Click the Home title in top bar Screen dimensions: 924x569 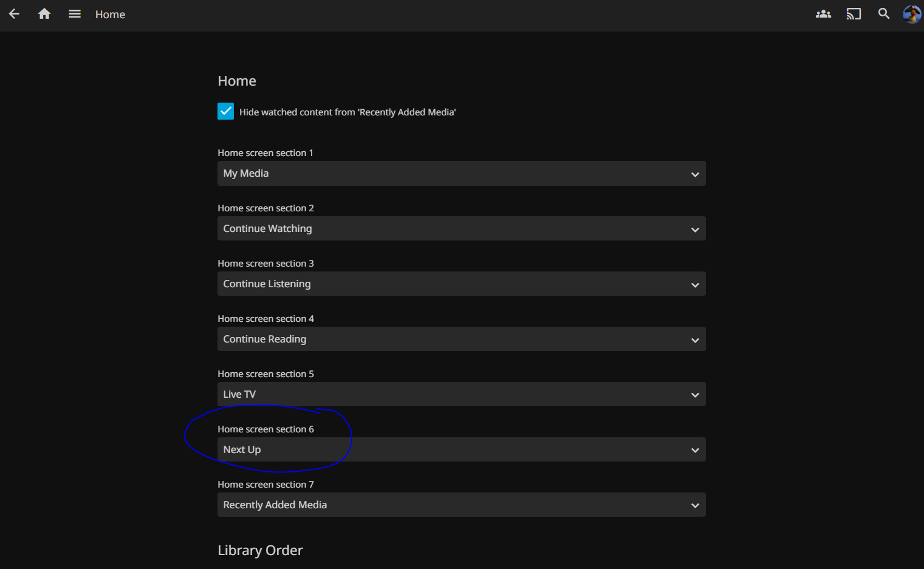click(110, 15)
